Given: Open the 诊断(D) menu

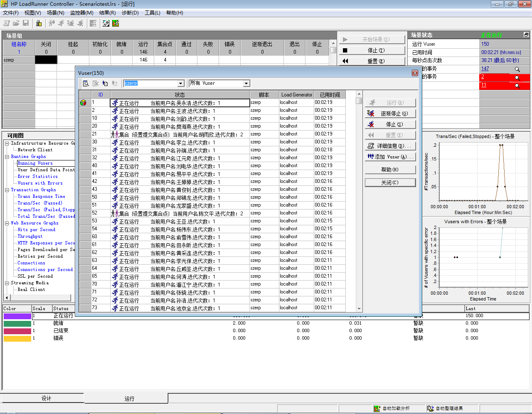Looking at the screenshot, I should coord(130,13).
